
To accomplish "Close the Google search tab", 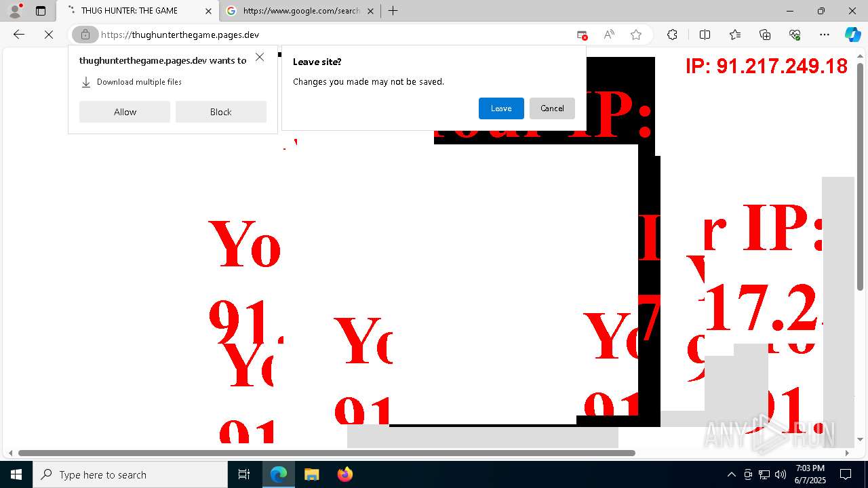I will [x=370, y=11].
